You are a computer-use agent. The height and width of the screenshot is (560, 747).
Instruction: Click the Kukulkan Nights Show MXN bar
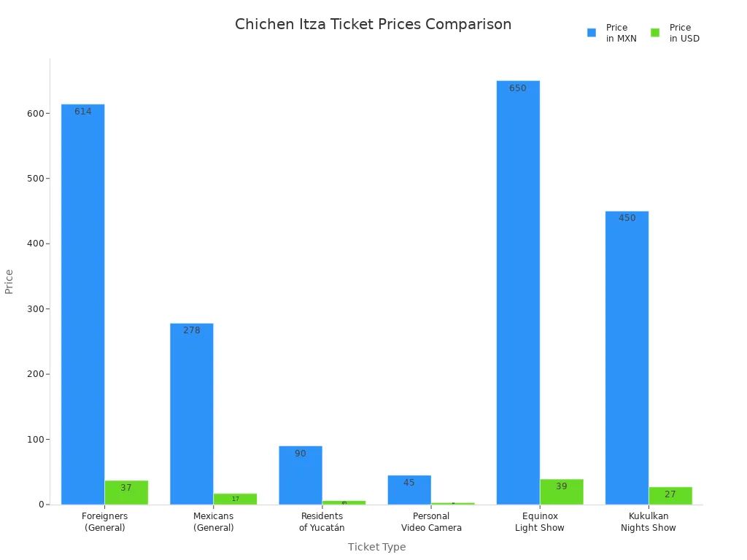click(x=627, y=357)
